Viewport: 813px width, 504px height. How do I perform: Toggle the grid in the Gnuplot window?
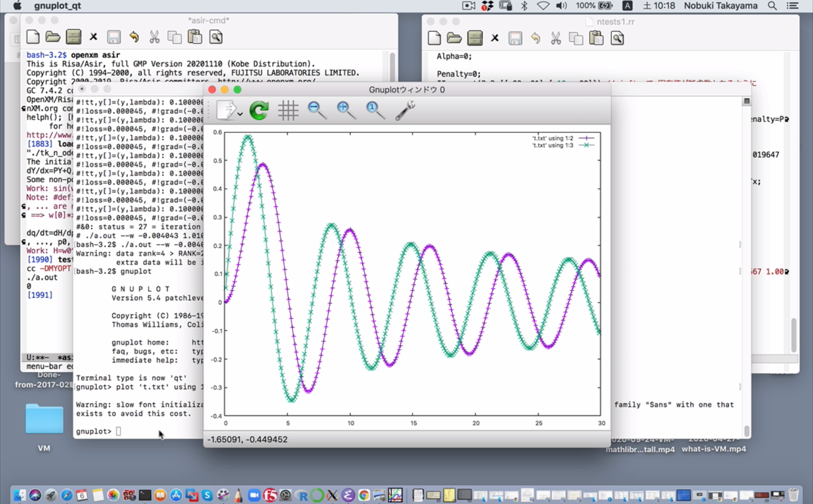pyautogui.click(x=288, y=110)
